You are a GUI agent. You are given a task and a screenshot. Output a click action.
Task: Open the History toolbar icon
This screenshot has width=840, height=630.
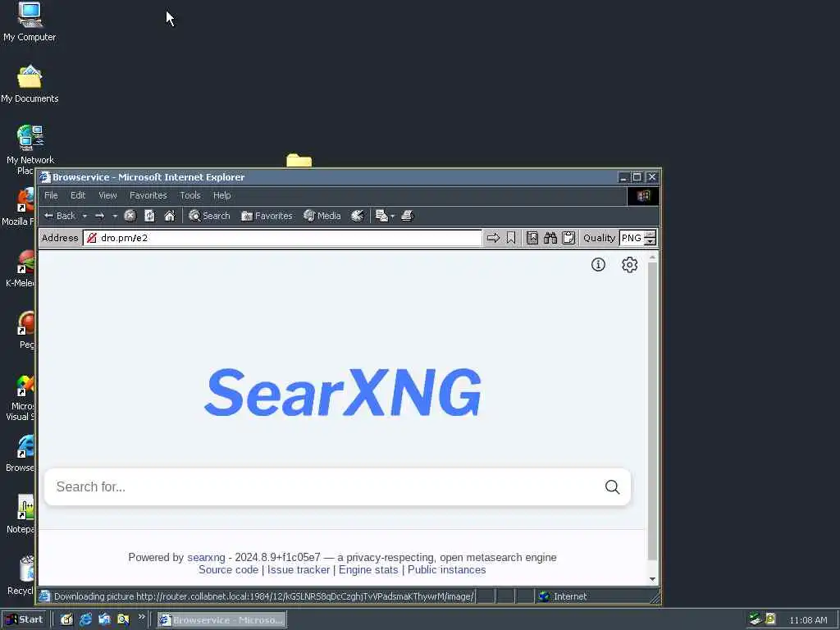(x=358, y=216)
